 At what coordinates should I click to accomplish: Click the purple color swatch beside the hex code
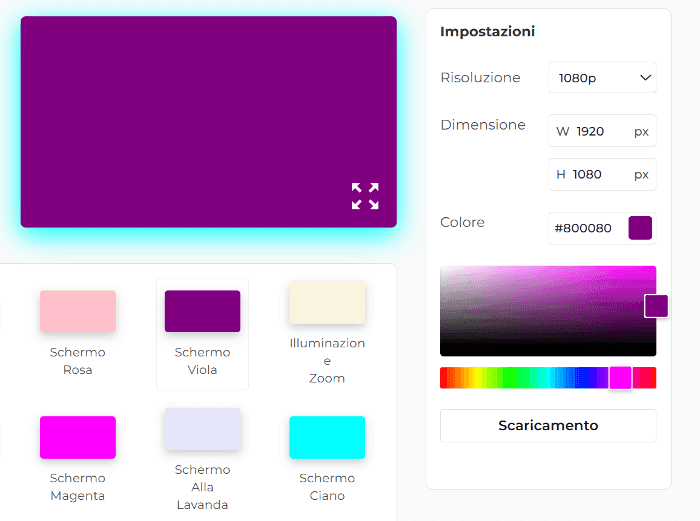point(640,228)
